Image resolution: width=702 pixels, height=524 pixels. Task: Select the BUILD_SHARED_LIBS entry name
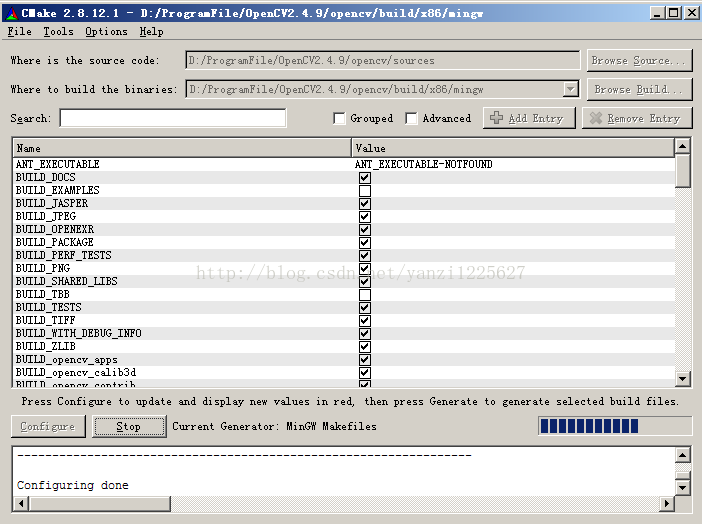(67, 281)
